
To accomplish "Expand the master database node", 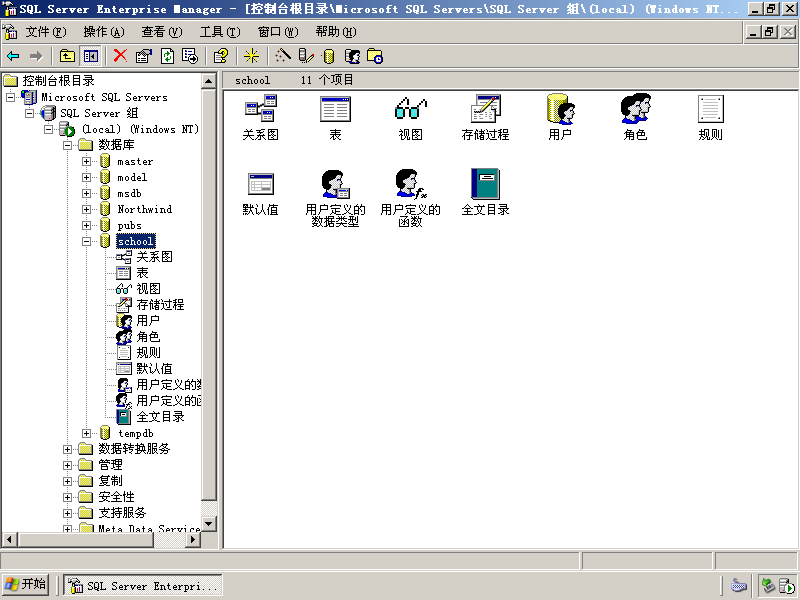I will (87, 162).
